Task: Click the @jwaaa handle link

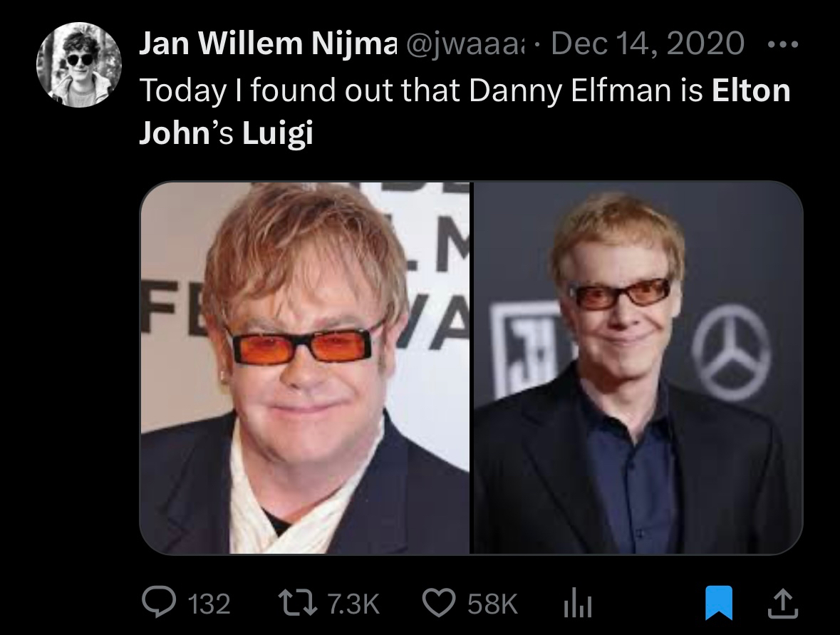Action: click(x=465, y=43)
